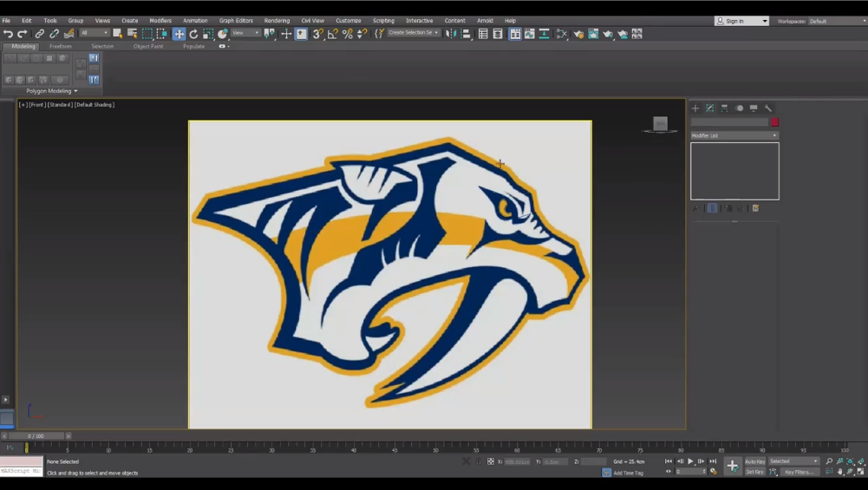This screenshot has width=868, height=490.
Task: Click the Create tab plus icon in command panel
Action: (695, 108)
